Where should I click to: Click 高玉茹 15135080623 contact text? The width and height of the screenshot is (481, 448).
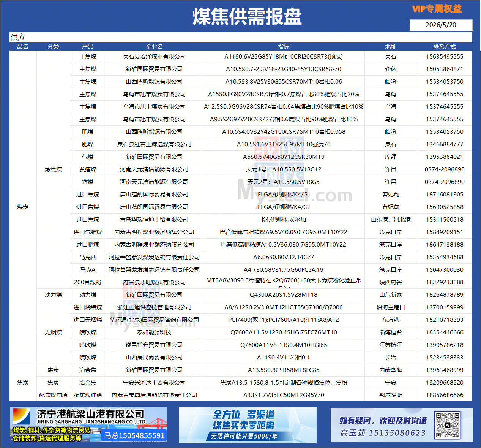tap(383, 433)
